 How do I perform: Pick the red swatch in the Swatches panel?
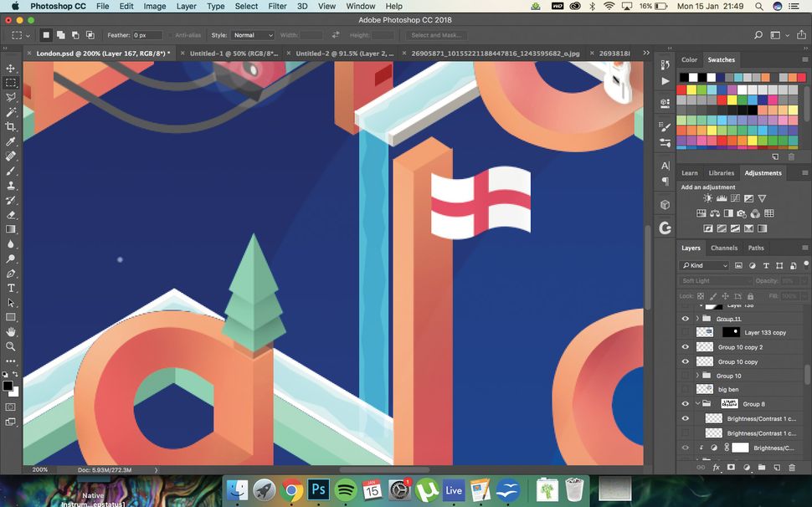[x=681, y=90]
